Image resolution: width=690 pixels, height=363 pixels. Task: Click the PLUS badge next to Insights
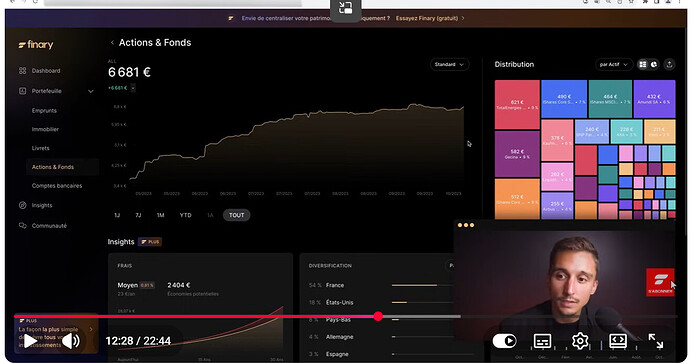click(x=150, y=242)
